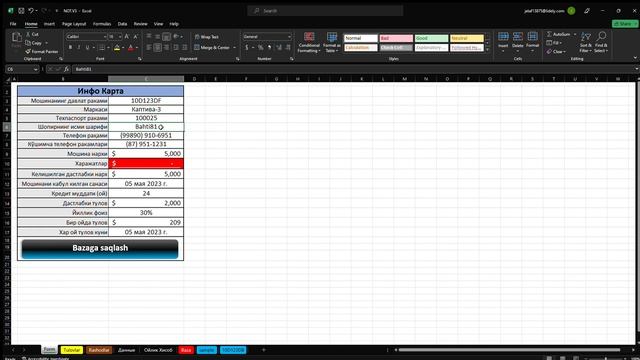Toggle Center horizontal alignment

click(158, 48)
